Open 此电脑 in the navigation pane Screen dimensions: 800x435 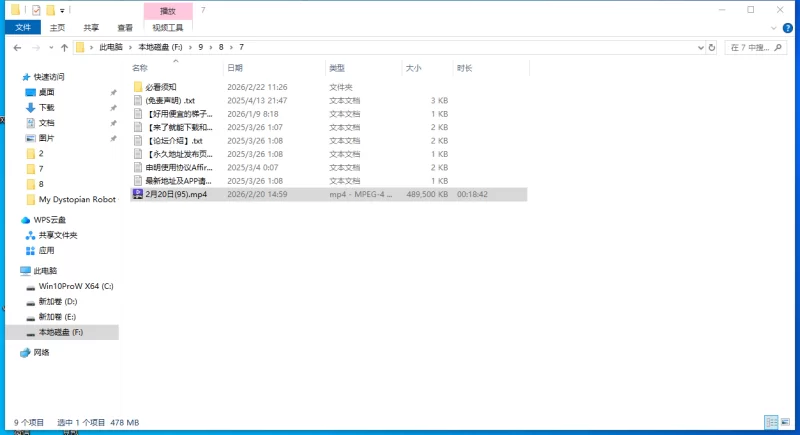45,271
